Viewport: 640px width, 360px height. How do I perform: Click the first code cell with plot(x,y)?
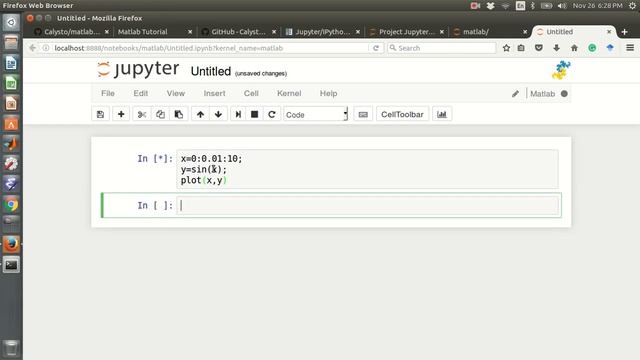tap(367, 169)
